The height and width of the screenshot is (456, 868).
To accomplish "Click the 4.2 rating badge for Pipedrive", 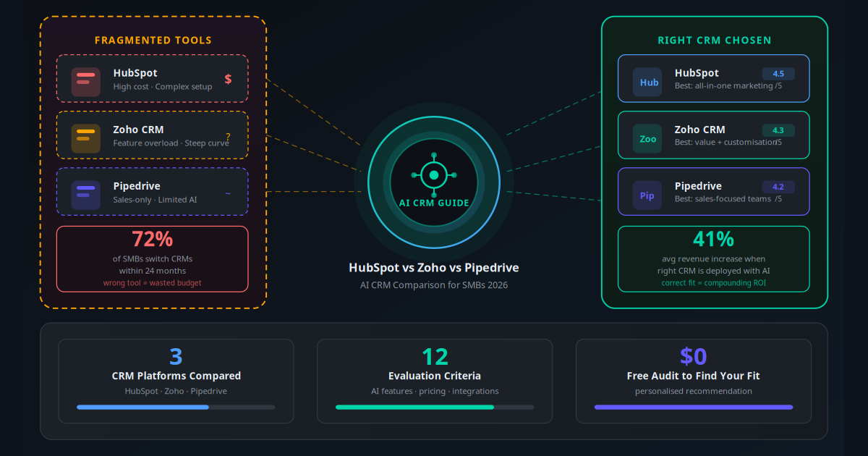I will [x=778, y=187].
